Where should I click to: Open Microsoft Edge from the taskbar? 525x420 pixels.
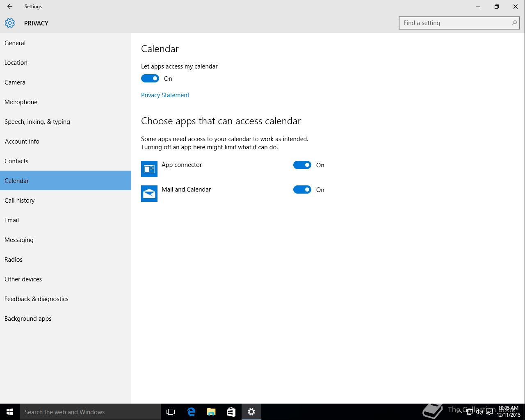click(191, 412)
